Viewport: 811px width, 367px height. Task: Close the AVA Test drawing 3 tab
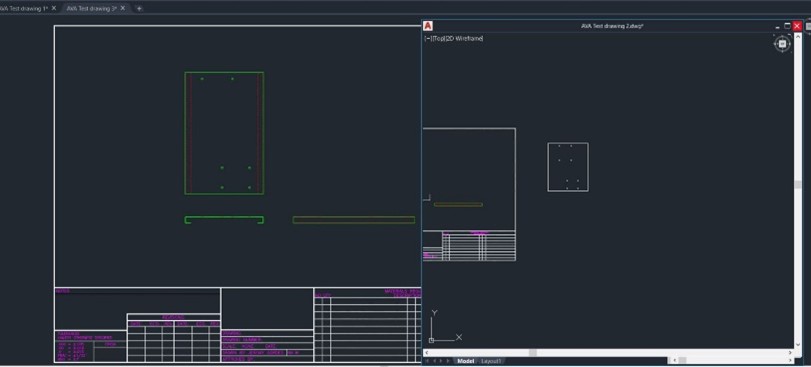[x=123, y=8]
